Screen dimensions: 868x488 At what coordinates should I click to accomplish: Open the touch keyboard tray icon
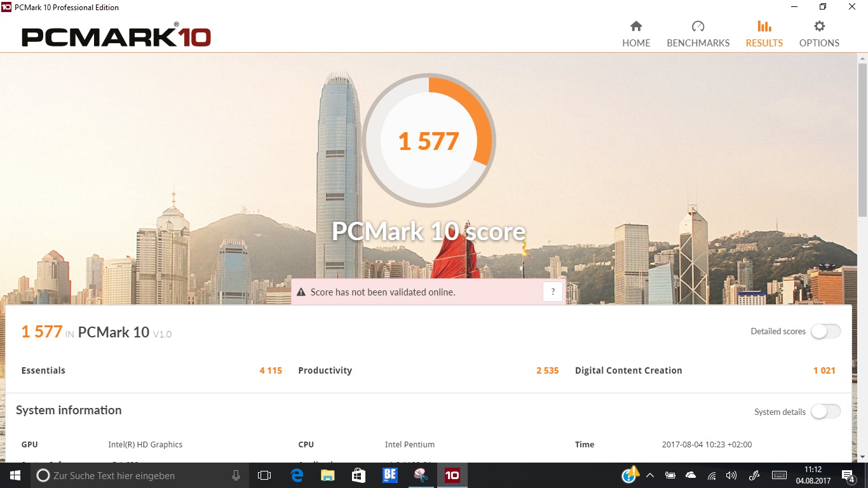(779, 475)
